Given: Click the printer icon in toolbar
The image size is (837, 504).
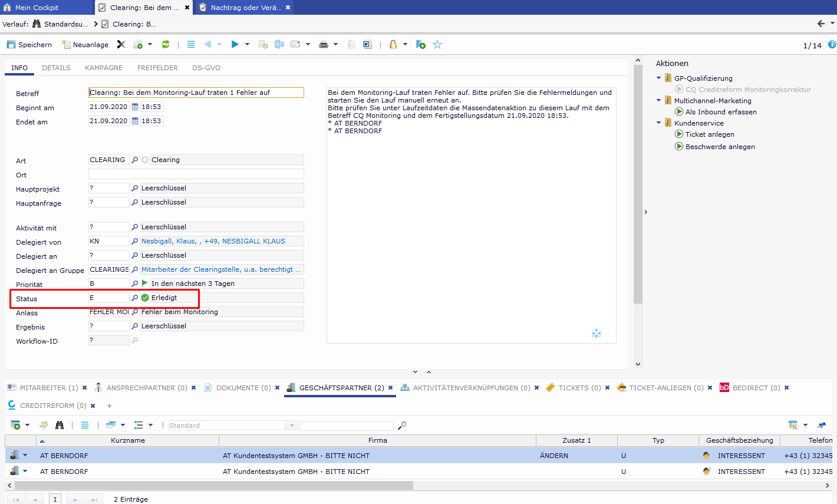Looking at the screenshot, I should [x=323, y=45].
